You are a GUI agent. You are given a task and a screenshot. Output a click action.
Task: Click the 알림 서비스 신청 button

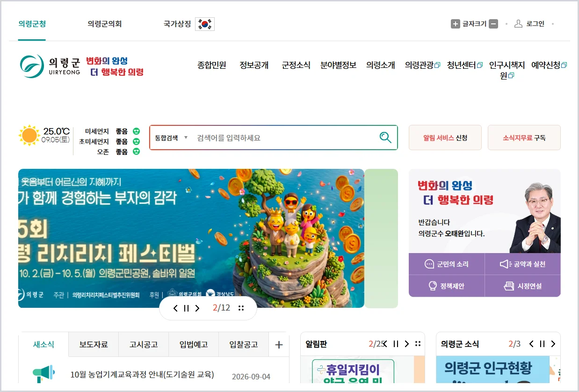pos(445,138)
